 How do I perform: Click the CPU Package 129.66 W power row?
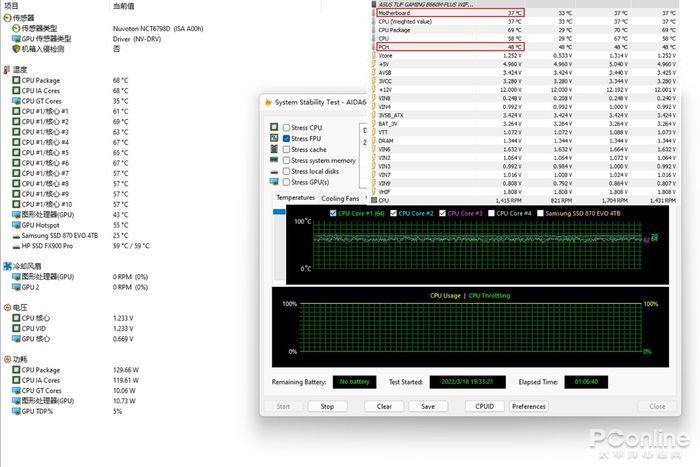point(76,370)
